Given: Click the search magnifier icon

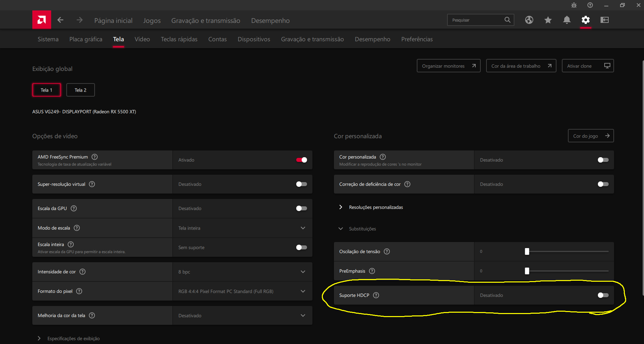Looking at the screenshot, I should (507, 20).
